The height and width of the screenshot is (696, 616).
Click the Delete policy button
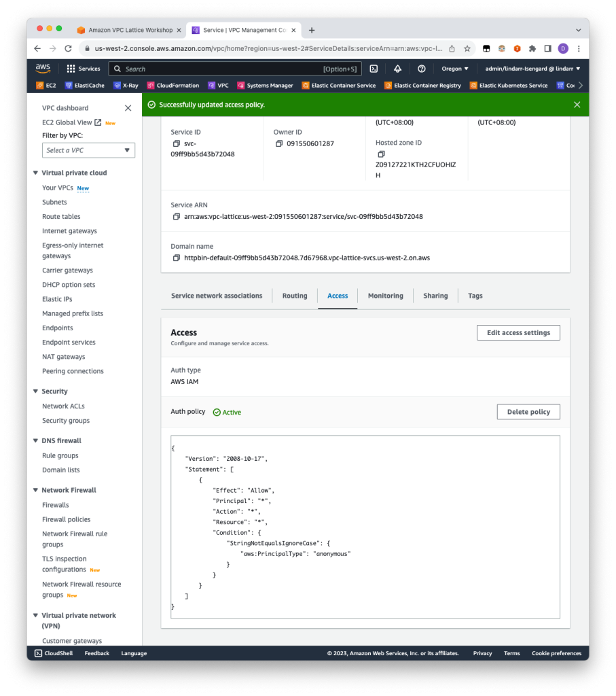tap(528, 411)
